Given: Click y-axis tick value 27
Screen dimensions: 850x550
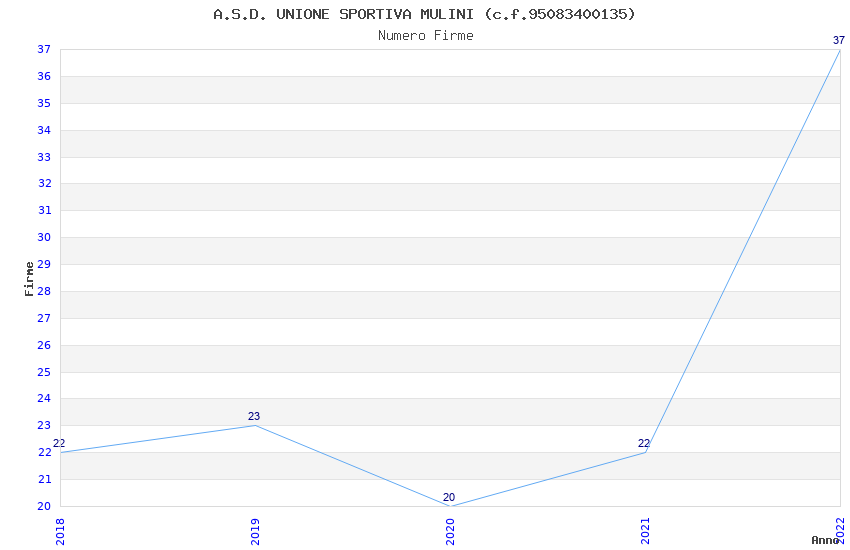Looking at the screenshot, I should [x=44, y=318].
